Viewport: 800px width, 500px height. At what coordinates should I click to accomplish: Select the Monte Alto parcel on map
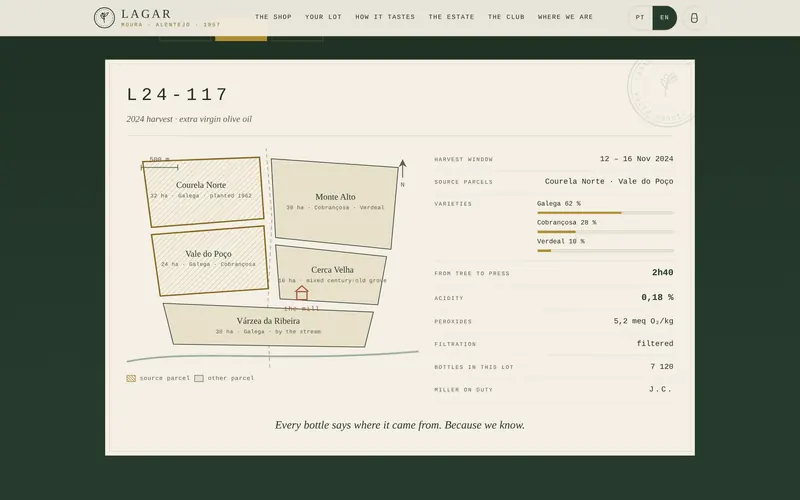334,203
